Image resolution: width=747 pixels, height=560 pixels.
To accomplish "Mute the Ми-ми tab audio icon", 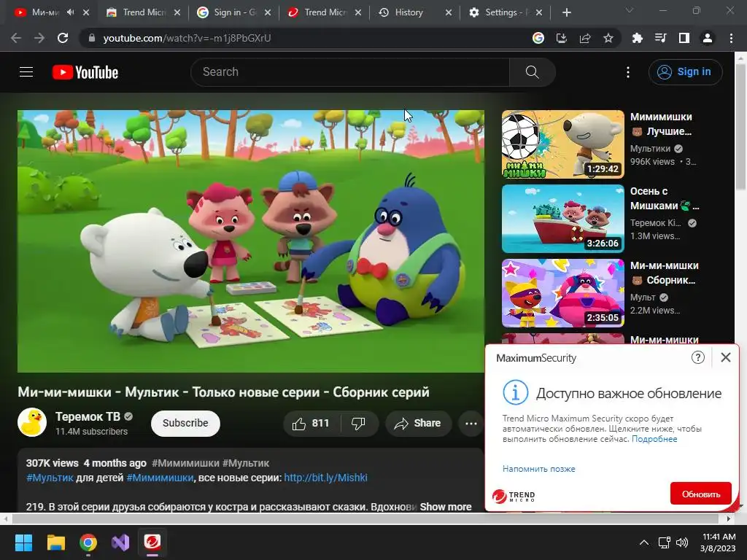I will [x=71, y=12].
